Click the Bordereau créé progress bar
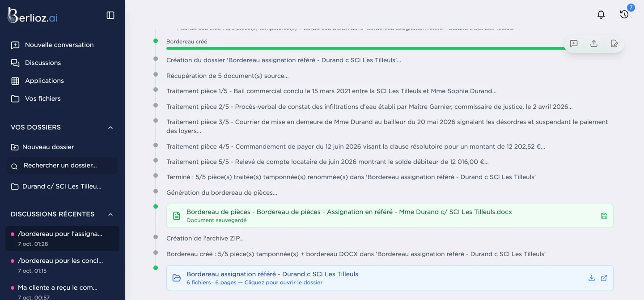This screenshot has width=644, height=300. pos(367,48)
